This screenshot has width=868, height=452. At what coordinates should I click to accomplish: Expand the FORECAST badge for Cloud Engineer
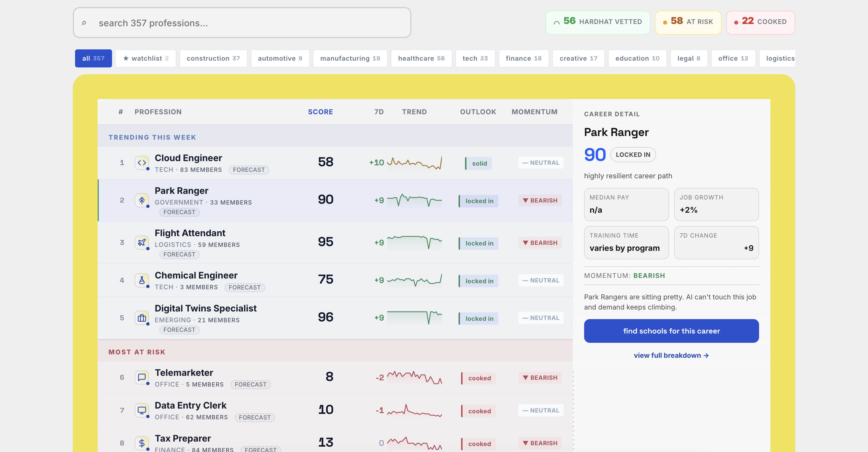tap(249, 170)
